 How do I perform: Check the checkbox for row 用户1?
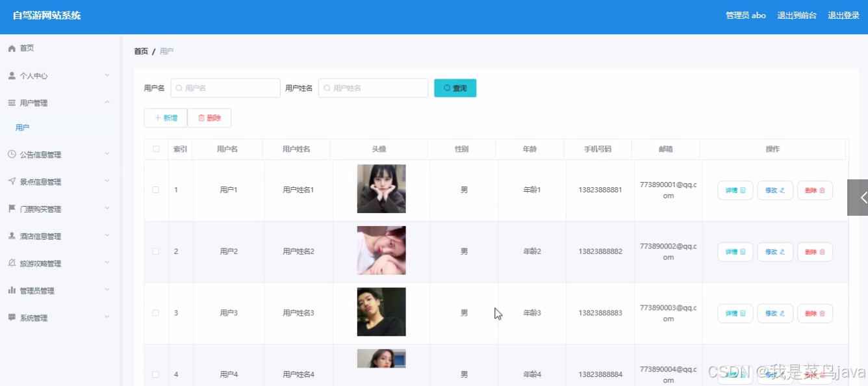click(155, 190)
